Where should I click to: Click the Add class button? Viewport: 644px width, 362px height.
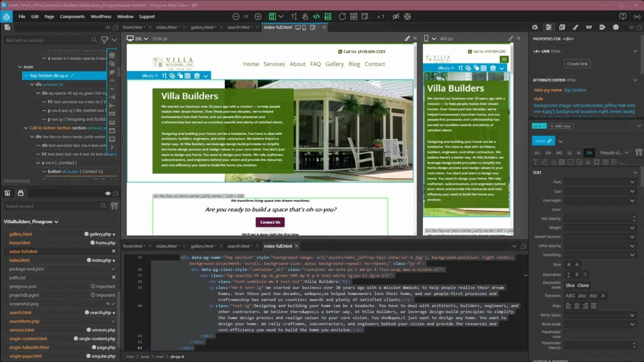(560, 126)
